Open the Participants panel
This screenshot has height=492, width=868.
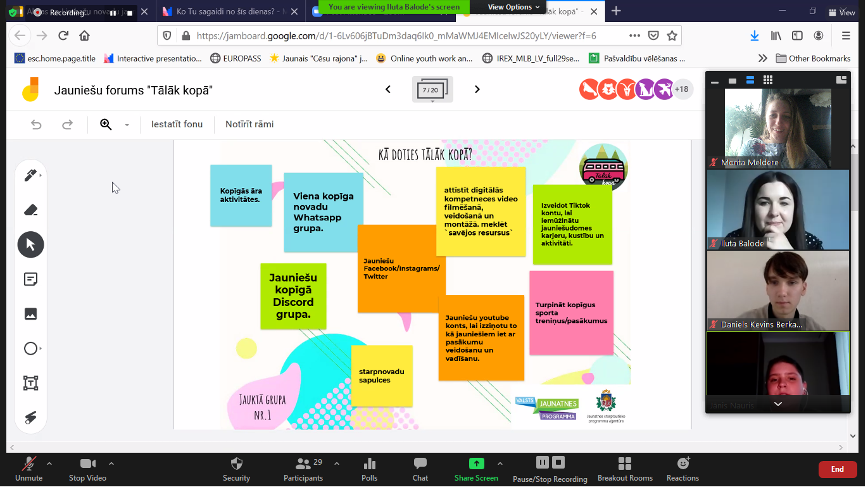pyautogui.click(x=303, y=469)
